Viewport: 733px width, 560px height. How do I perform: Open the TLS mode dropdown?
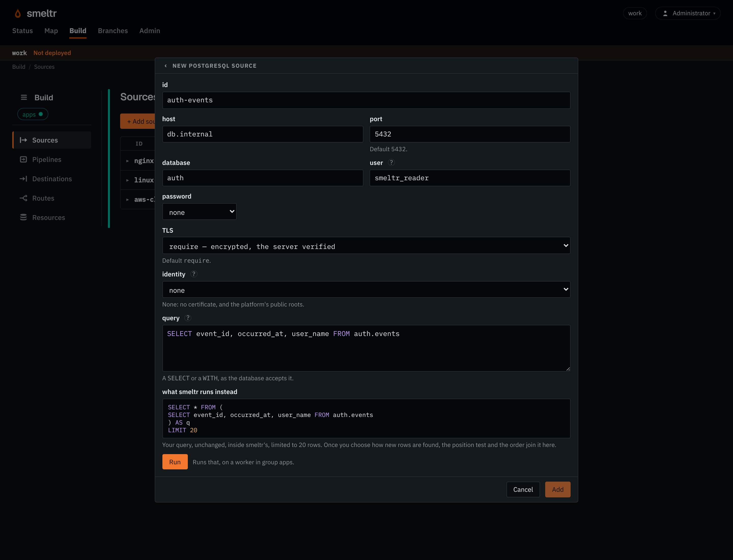[x=366, y=246]
